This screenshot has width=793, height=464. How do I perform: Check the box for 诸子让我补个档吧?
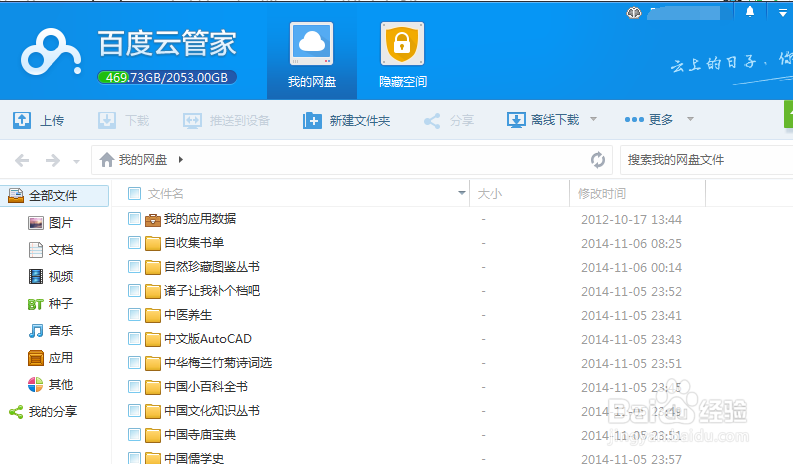tap(134, 290)
